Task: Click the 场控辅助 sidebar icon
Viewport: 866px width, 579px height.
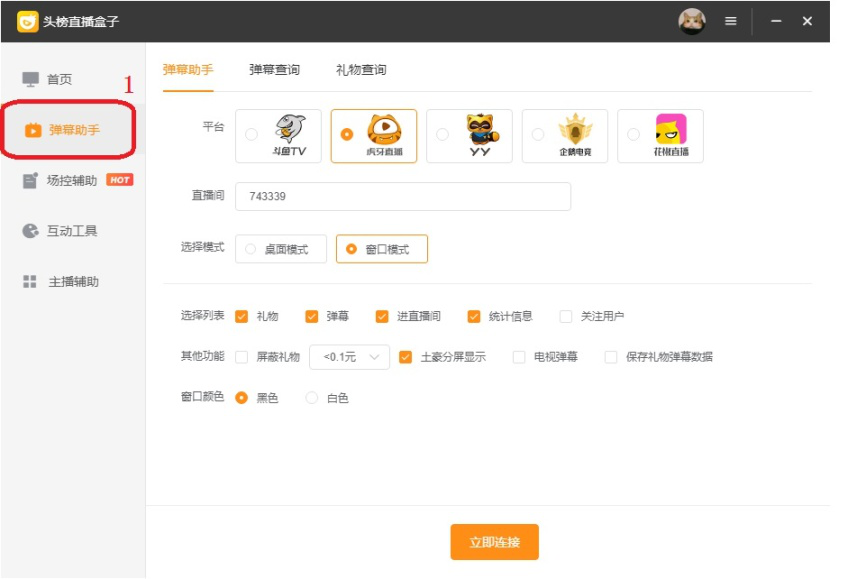Action: 30,181
